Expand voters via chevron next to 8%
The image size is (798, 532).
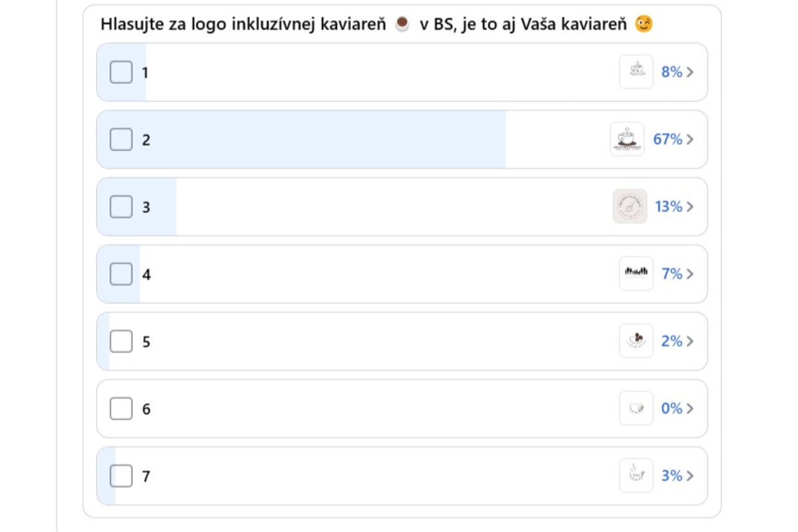tap(690, 72)
